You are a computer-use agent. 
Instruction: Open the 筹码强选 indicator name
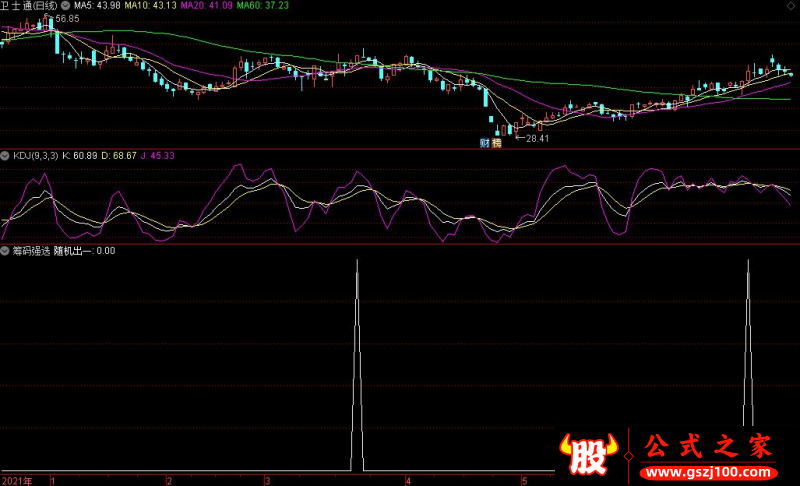pyautogui.click(x=30, y=251)
